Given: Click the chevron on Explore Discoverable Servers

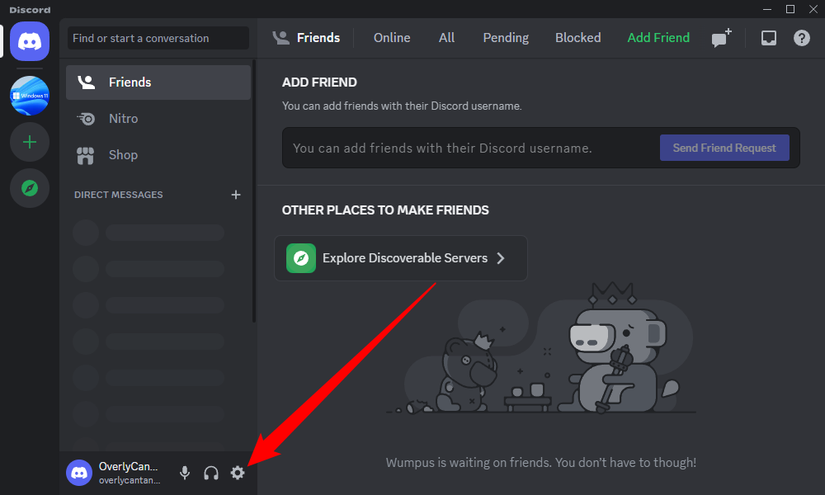Looking at the screenshot, I should coord(501,258).
